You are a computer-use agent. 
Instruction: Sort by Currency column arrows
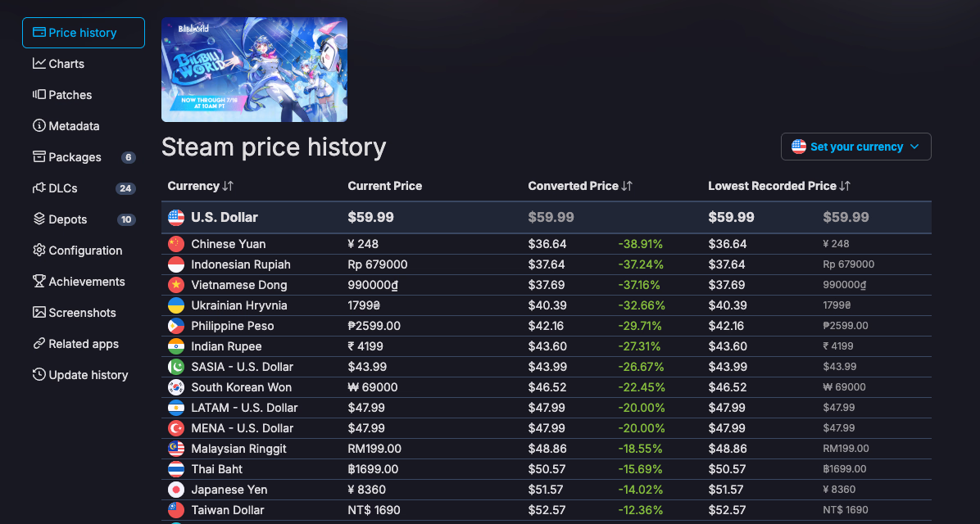pyautogui.click(x=228, y=186)
